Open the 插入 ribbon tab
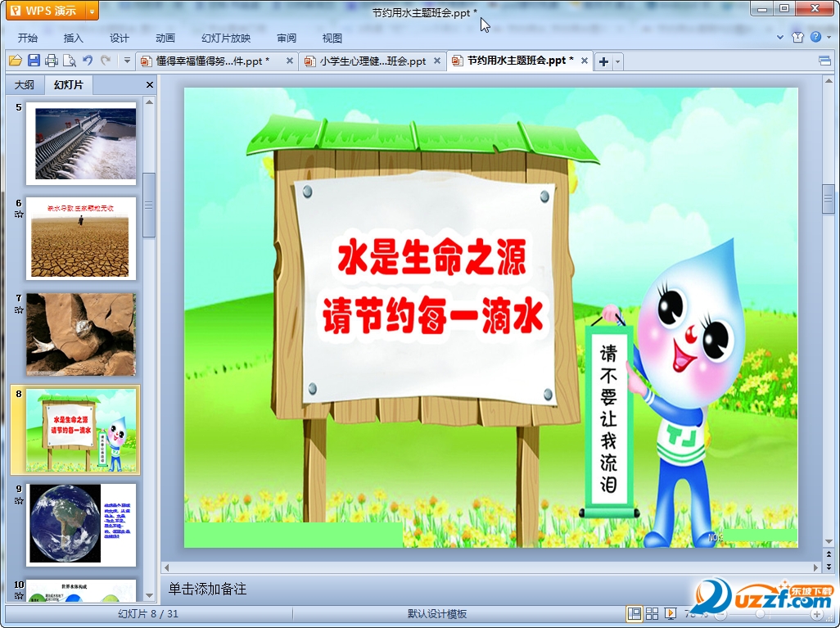Image resolution: width=840 pixels, height=628 pixels. pyautogui.click(x=74, y=38)
